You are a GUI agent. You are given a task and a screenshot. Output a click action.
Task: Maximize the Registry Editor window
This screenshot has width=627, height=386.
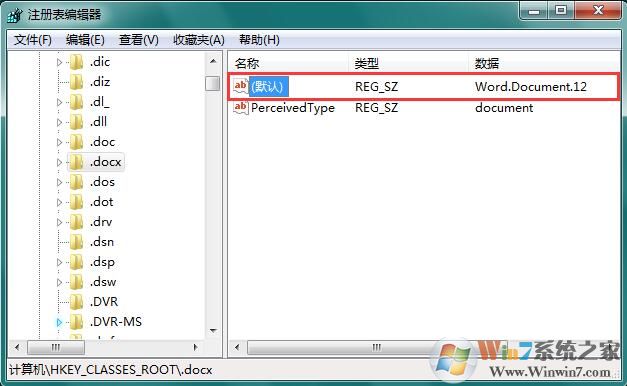[561, 10]
